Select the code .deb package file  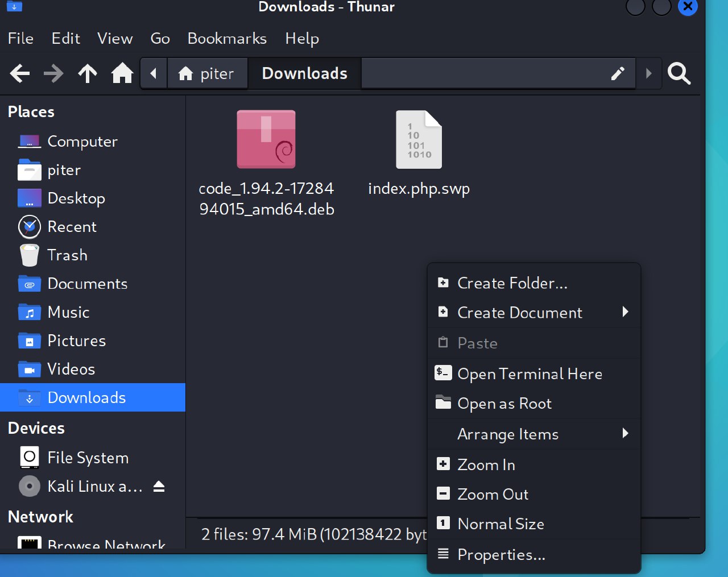[266, 140]
